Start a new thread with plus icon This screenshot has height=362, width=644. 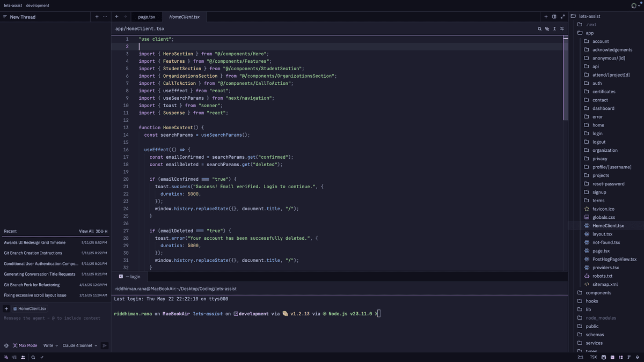point(97,17)
